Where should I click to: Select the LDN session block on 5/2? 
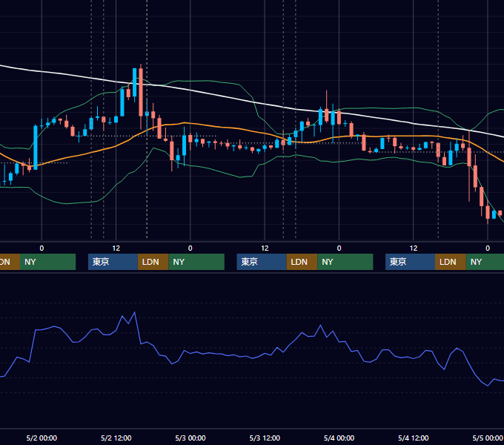[x=153, y=262]
